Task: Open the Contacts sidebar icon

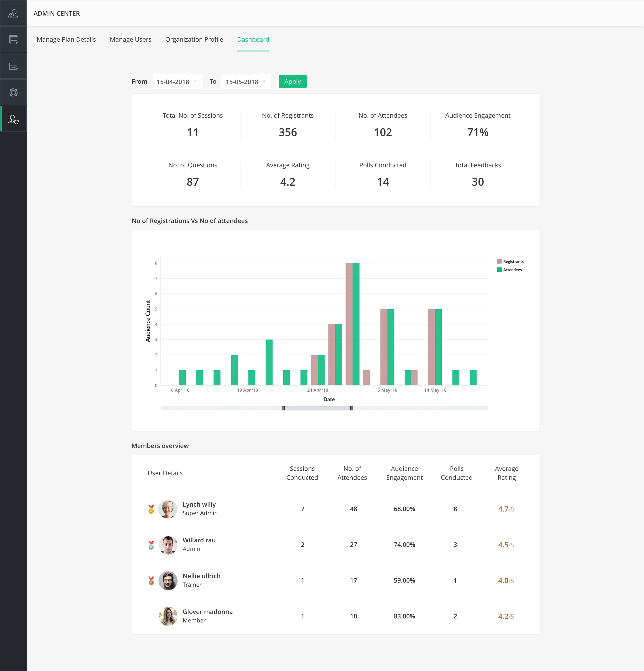Action: 13,13
